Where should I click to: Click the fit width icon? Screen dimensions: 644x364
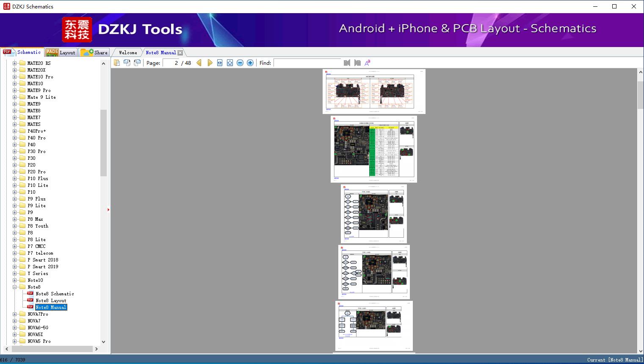[x=220, y=63]
